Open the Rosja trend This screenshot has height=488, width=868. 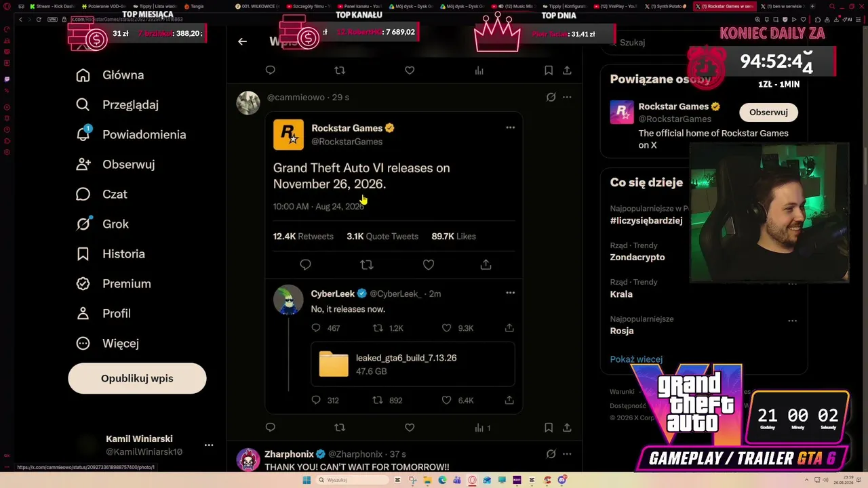pyautogui.click(x=622, y=331)
